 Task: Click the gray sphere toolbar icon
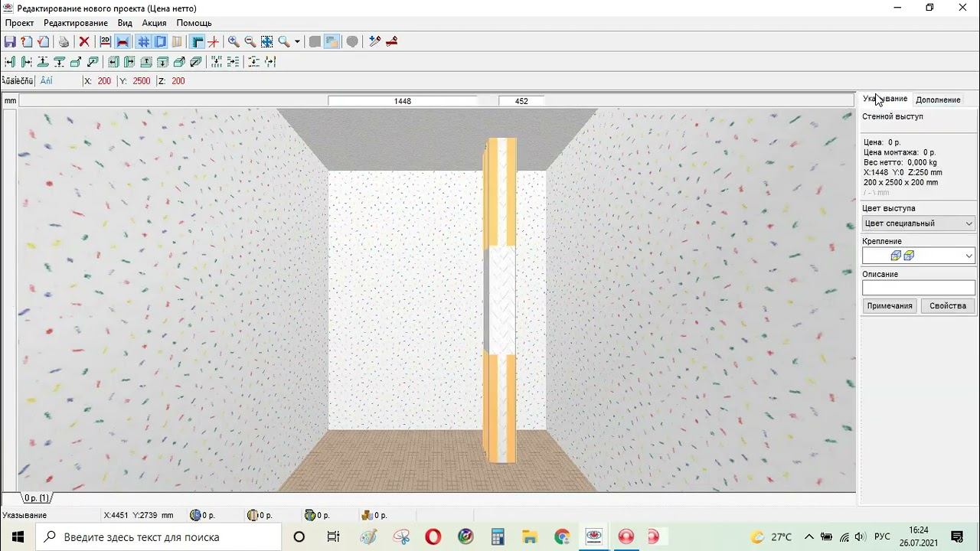352,41
